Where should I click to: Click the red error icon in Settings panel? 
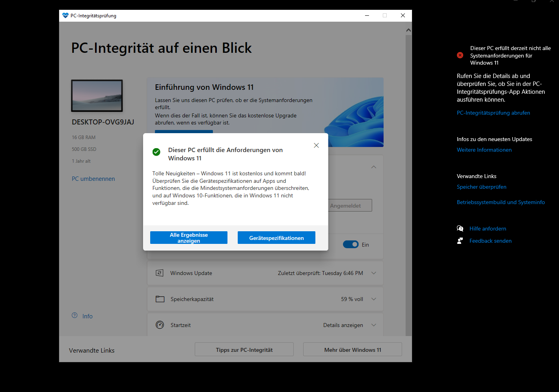click(460, 55)
